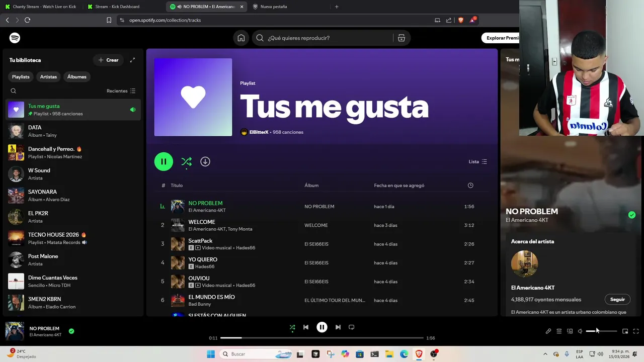The image size is (644, 362).
Task: Click the Explorar Premium button
Action: [x=500, y=38]
